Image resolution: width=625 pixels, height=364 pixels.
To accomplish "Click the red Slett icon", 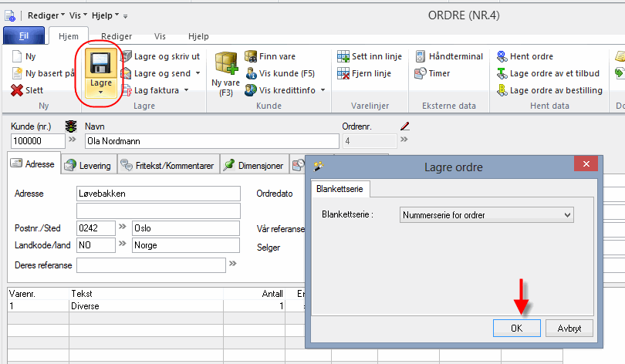I will point(16,90).
